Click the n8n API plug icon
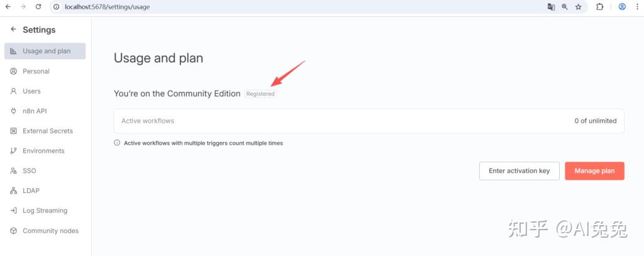 14,111
